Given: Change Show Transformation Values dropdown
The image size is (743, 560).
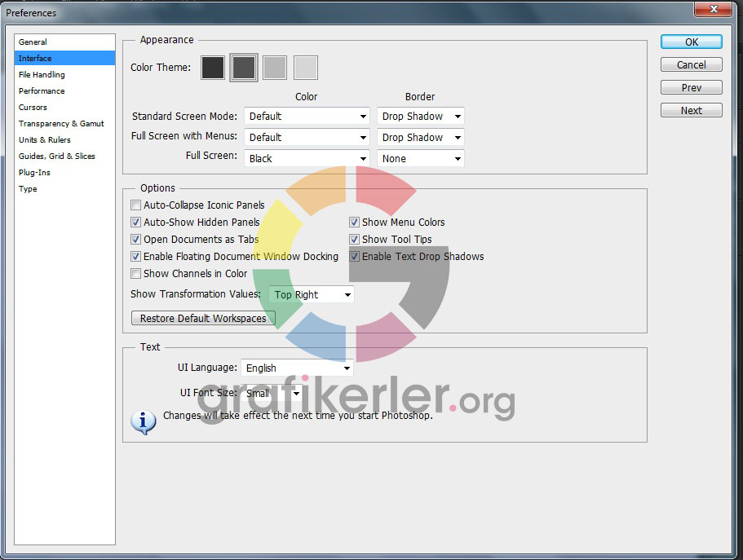Looking at the screenshot, I should coord(312,295).
